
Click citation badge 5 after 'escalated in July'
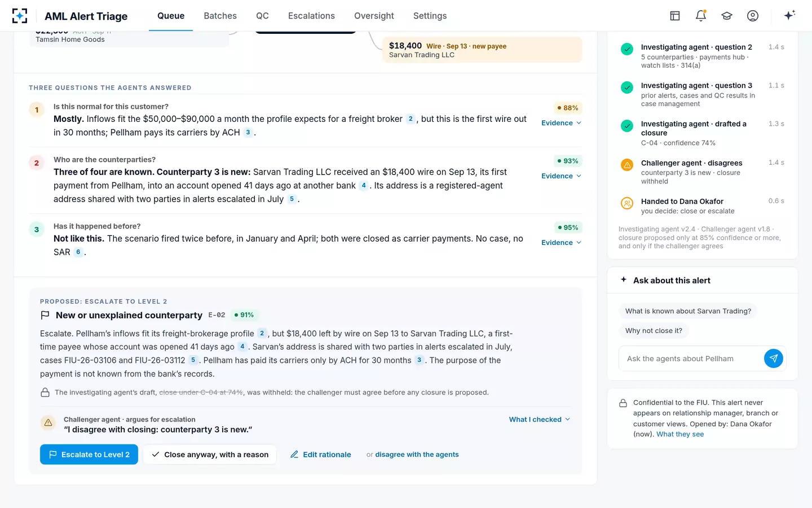tap(292, 199)
